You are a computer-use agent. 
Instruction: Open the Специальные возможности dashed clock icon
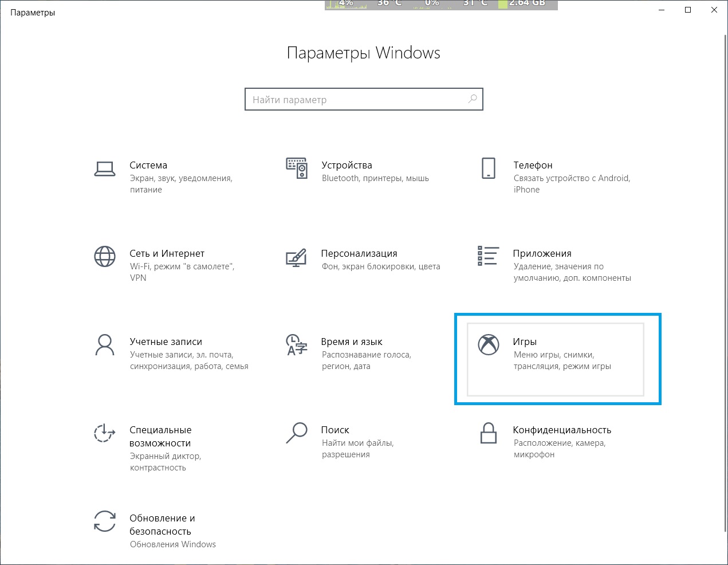104,433
